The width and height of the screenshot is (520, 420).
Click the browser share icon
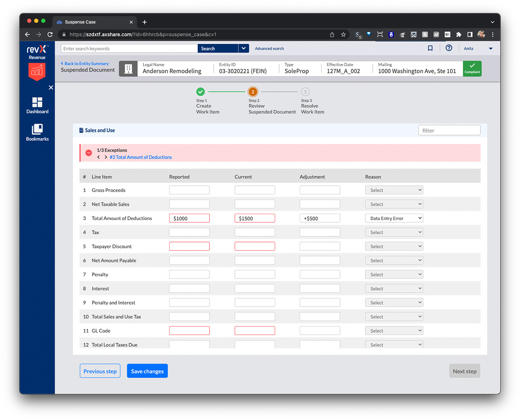click(x=332, y=34)
